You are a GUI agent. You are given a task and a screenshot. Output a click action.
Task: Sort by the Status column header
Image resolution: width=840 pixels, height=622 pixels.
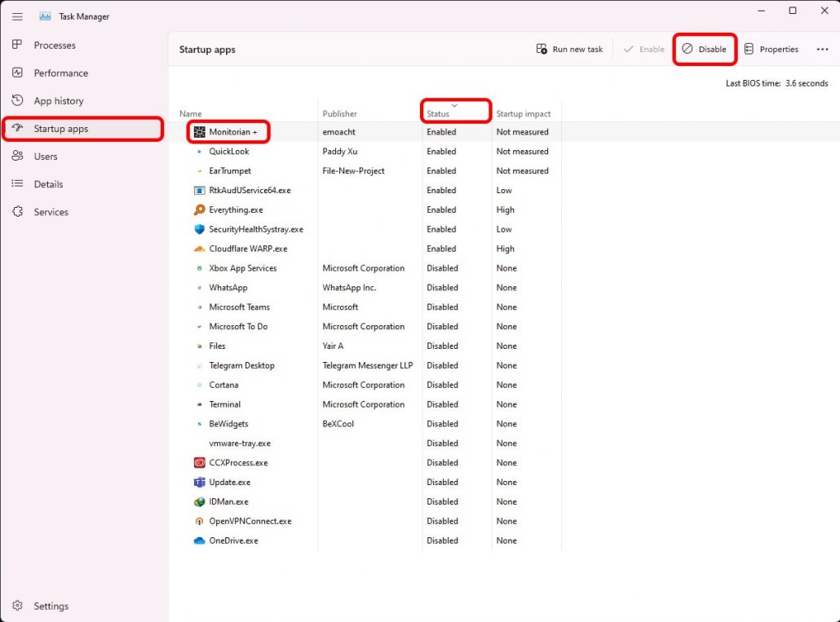438,113
